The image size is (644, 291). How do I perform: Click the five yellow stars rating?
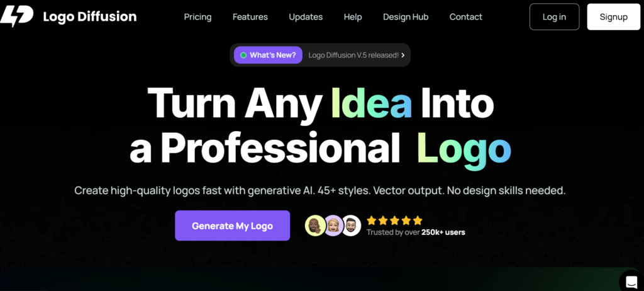(x=394, y=220)
